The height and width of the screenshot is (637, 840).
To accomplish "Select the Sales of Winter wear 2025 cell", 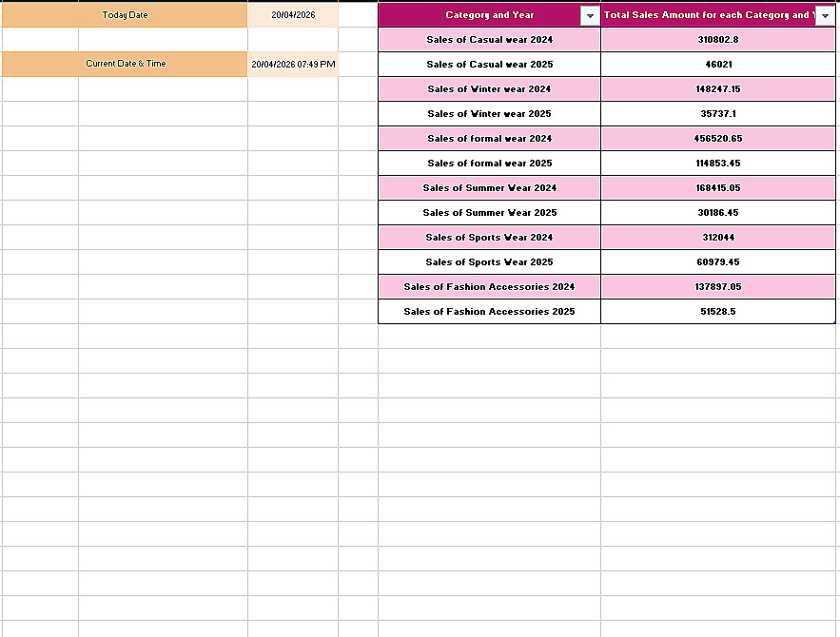I will (489, 113).
